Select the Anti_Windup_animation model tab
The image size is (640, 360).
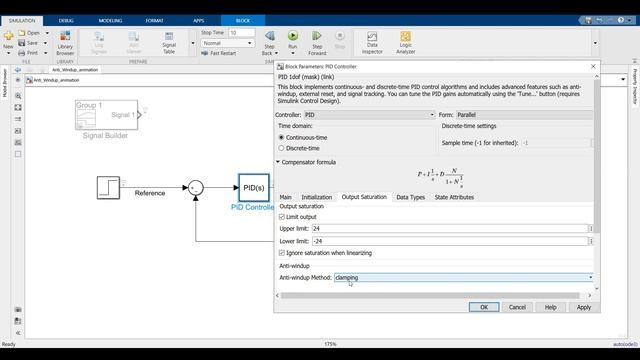tap(75, 70)
